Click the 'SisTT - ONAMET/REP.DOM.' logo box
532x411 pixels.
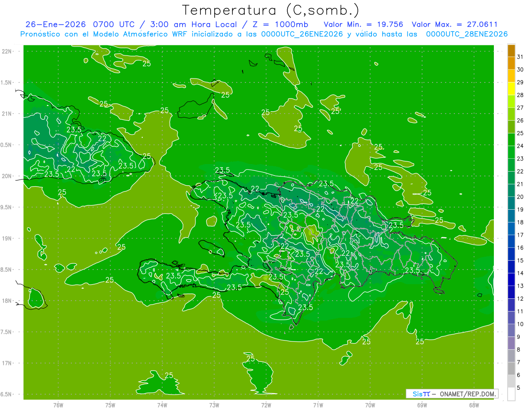pyautogui.click(x=452, y=394)
